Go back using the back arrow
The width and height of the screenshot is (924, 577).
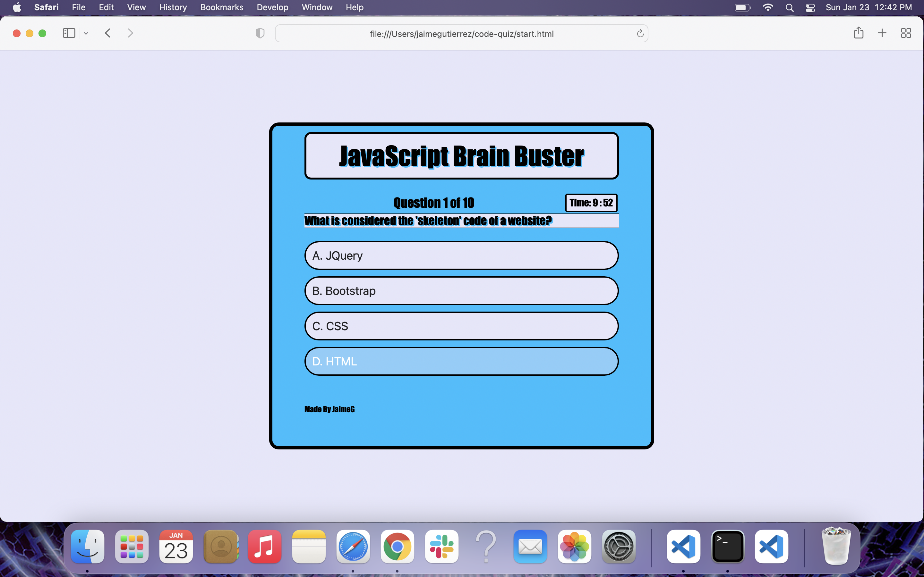tap(108, 33)
